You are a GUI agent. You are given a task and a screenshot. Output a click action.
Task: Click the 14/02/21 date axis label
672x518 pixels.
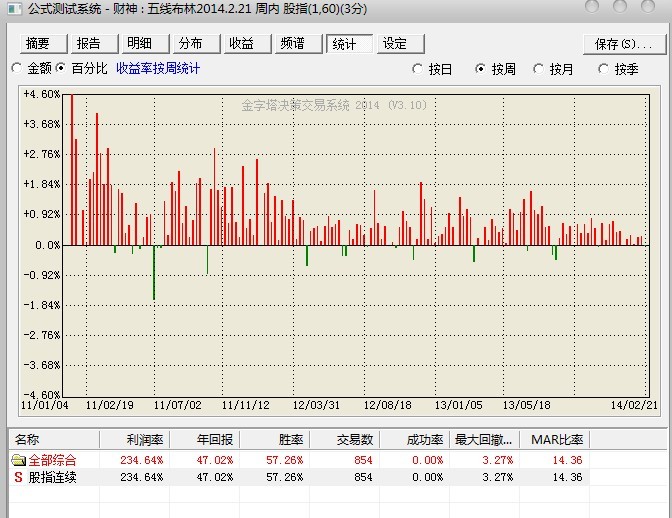click(634, 405)
